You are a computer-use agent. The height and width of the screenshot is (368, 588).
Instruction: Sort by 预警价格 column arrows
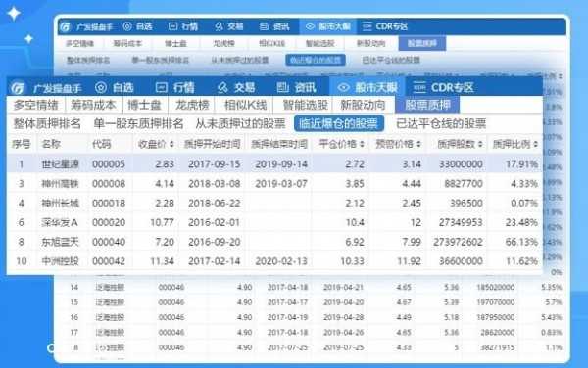point(418,144)
